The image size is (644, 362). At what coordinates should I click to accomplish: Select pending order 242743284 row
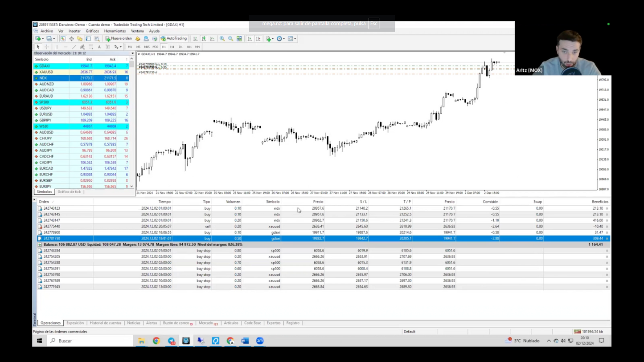point(324,250)
